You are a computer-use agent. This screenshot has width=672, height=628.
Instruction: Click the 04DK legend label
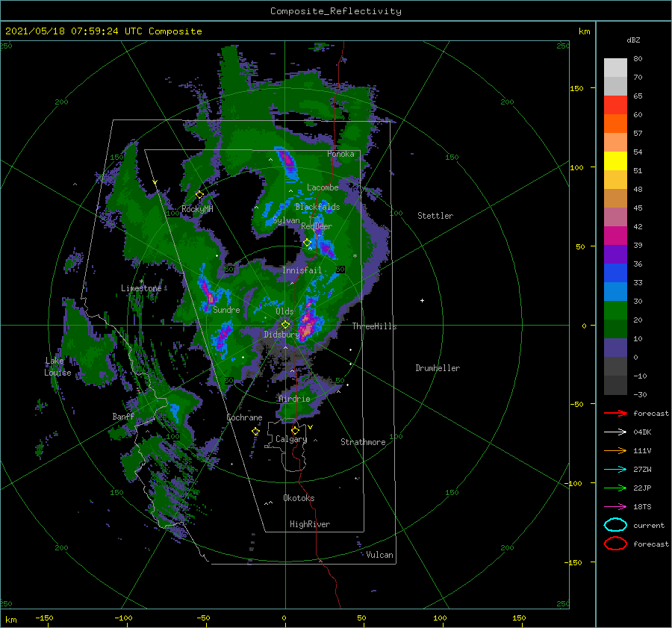click(642, 432)
